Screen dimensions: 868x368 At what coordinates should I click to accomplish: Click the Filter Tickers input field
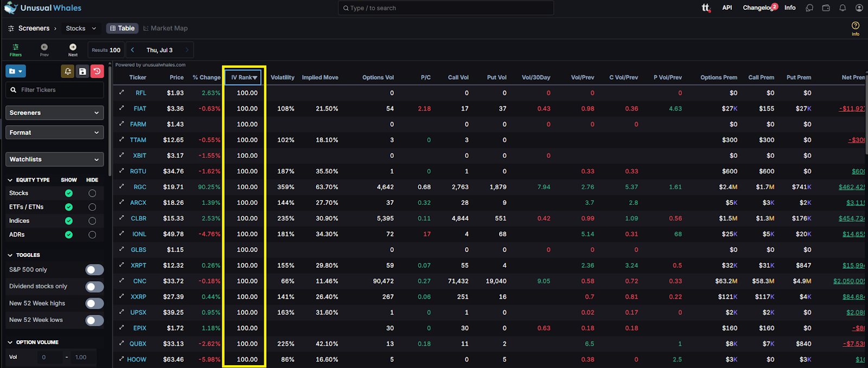tap(54, 90)
